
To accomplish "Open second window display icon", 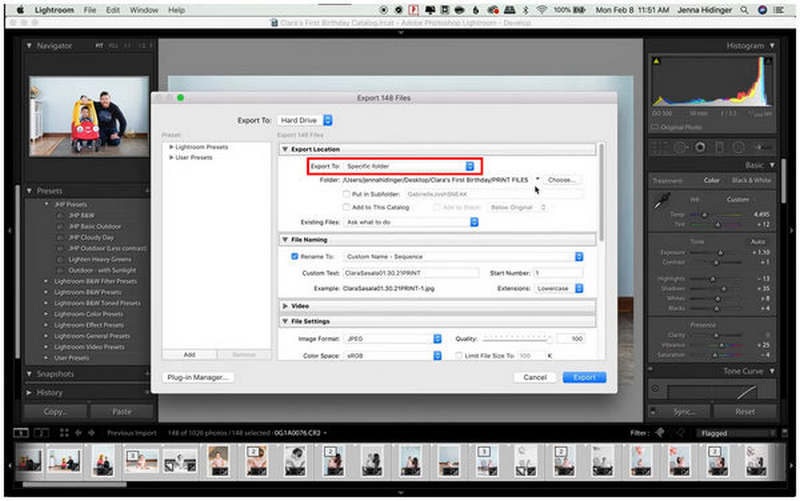I will tap(41, 433).
